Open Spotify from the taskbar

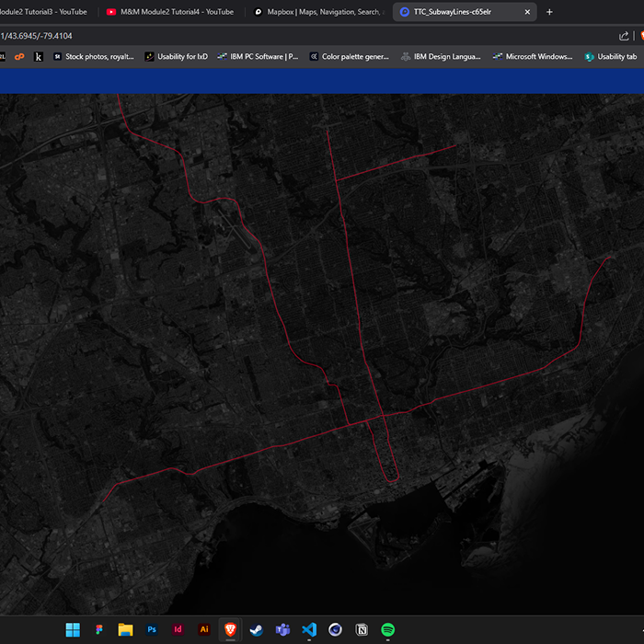click(388, 629)
